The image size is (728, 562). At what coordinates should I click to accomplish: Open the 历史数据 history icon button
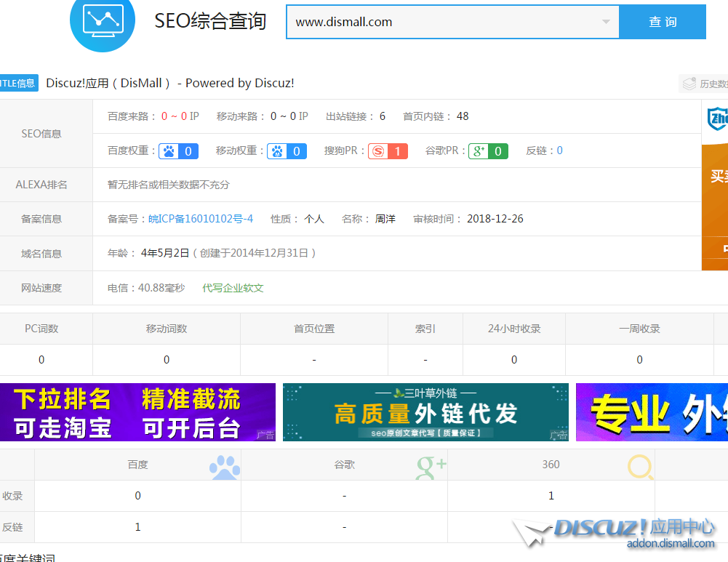(703, 84)
